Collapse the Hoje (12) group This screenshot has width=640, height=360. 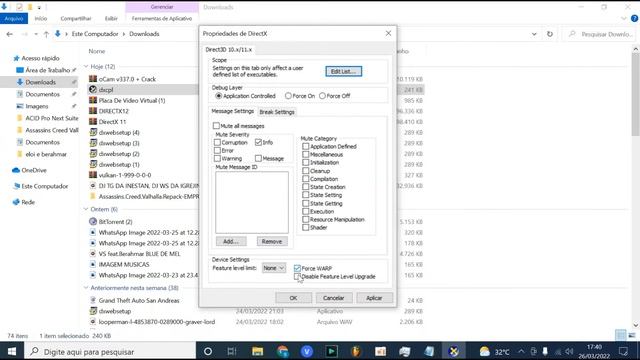[x=86, y=66]
